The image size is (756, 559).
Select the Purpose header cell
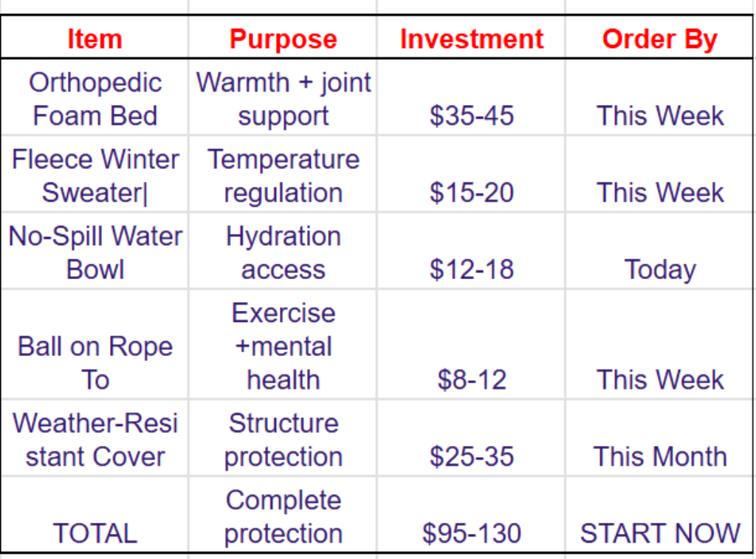coord(283,38)
